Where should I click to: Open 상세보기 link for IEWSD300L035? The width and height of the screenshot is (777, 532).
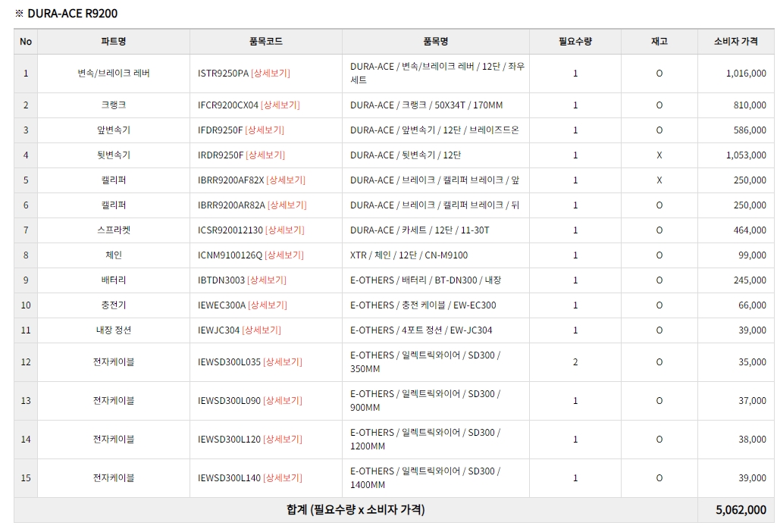pos(283,362)
